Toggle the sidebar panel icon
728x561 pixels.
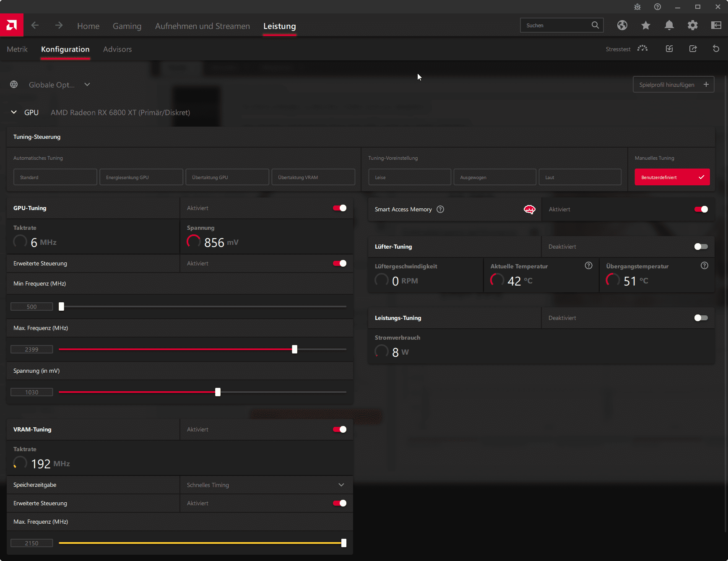(716, 25)
